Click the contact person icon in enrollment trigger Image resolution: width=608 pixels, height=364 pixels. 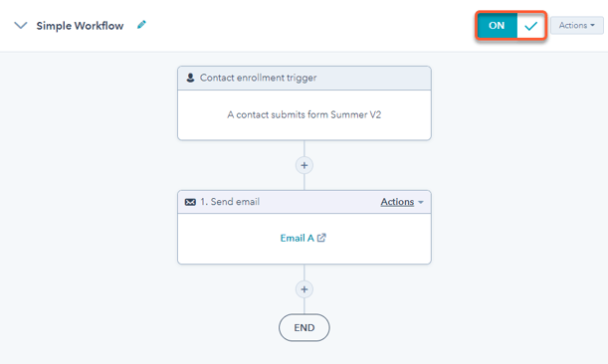click(x=190, y=78)
